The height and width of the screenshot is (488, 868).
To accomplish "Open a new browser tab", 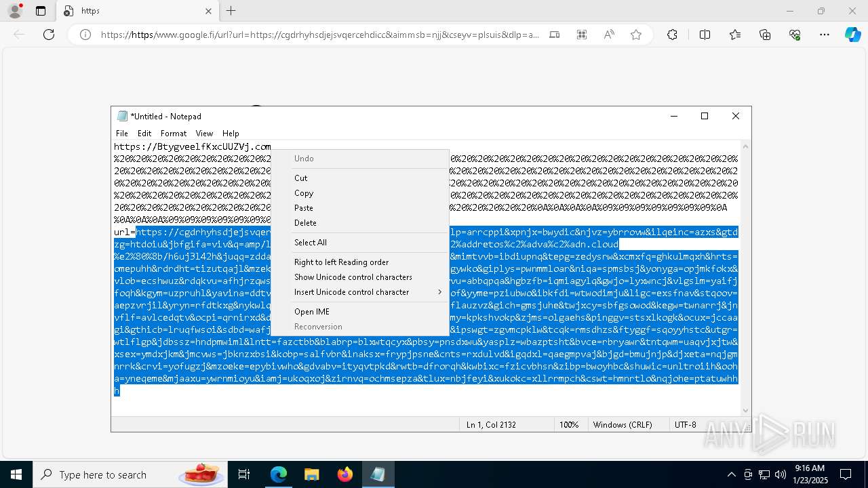I will [x=231, y=11].
